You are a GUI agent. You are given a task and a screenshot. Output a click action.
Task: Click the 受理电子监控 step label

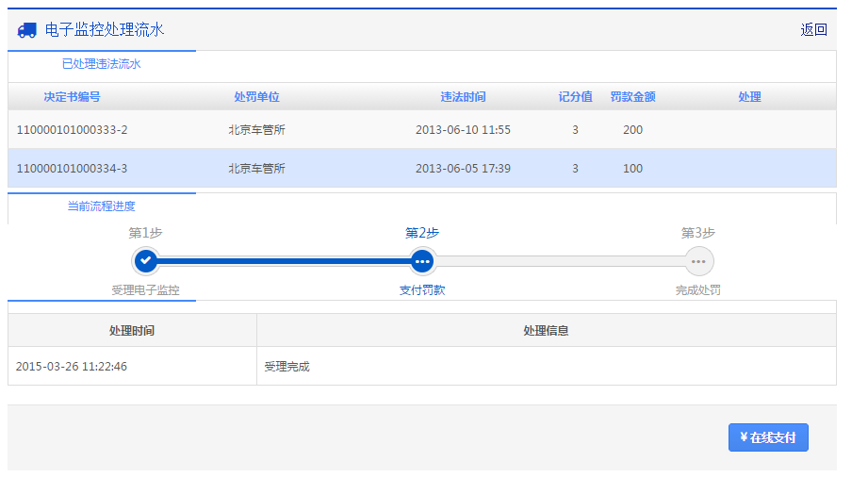pyautogui.click(x=145, y=290)
